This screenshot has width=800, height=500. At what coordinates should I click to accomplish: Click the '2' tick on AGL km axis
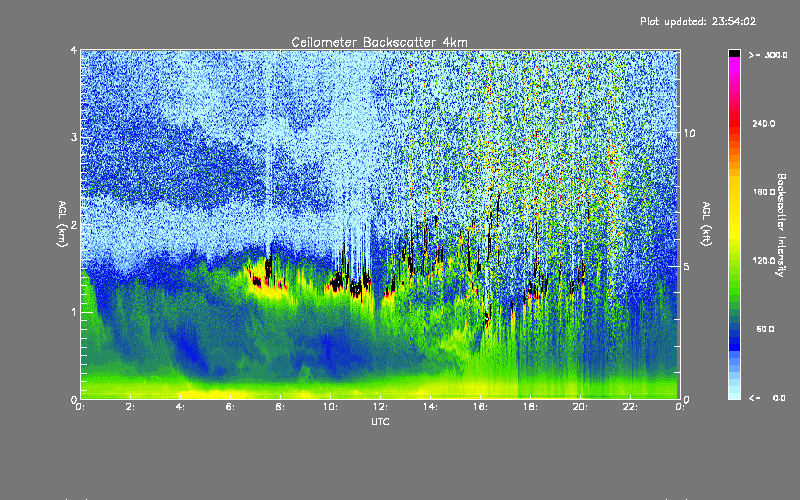74,225
